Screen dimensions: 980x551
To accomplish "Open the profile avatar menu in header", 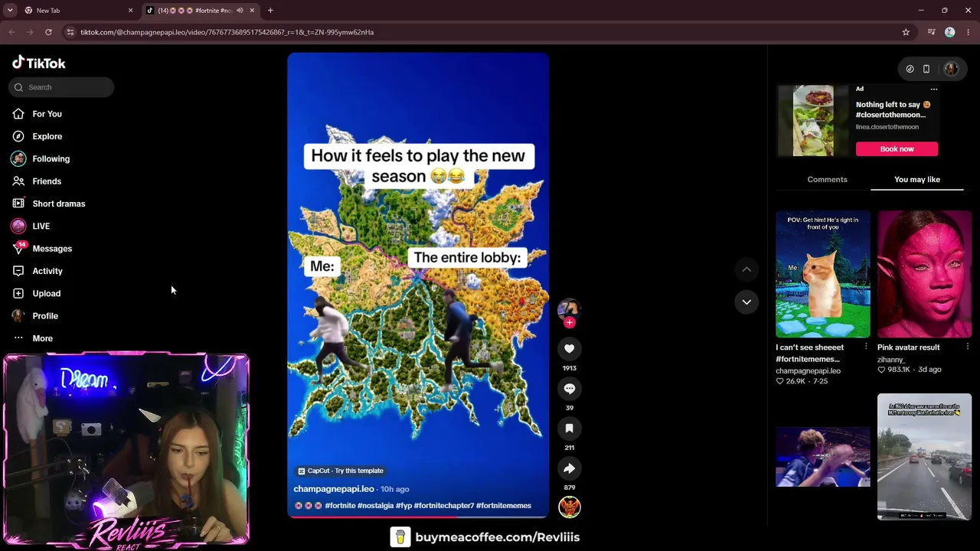I will (951, 69).
